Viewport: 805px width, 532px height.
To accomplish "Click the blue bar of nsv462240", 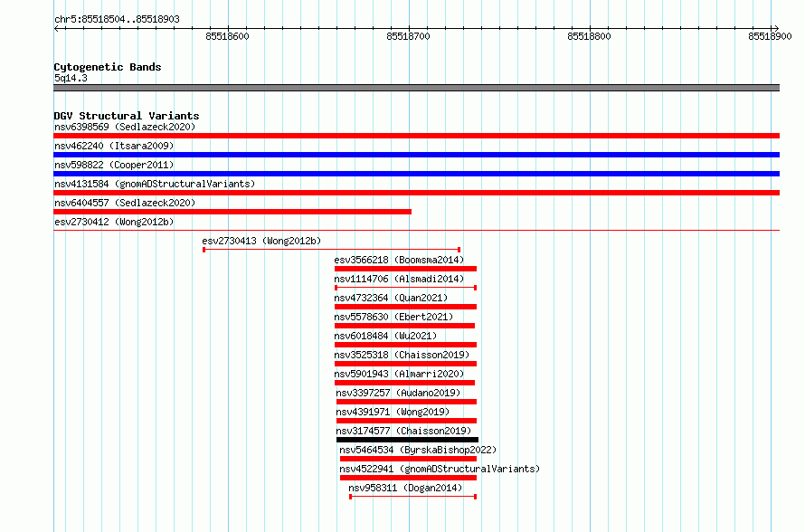I will tap(416, 155).
